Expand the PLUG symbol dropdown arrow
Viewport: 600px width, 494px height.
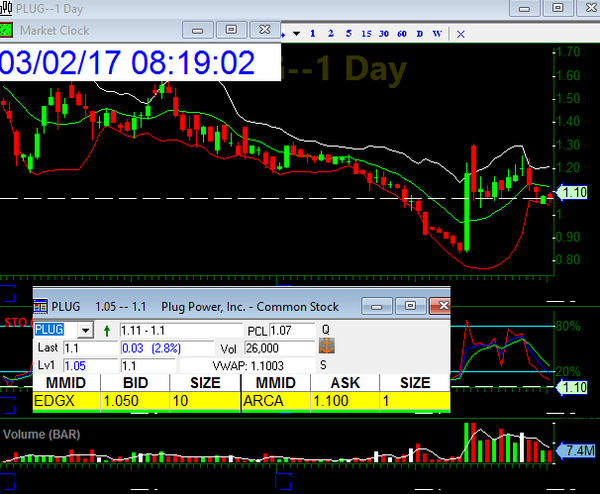(84, 330)
